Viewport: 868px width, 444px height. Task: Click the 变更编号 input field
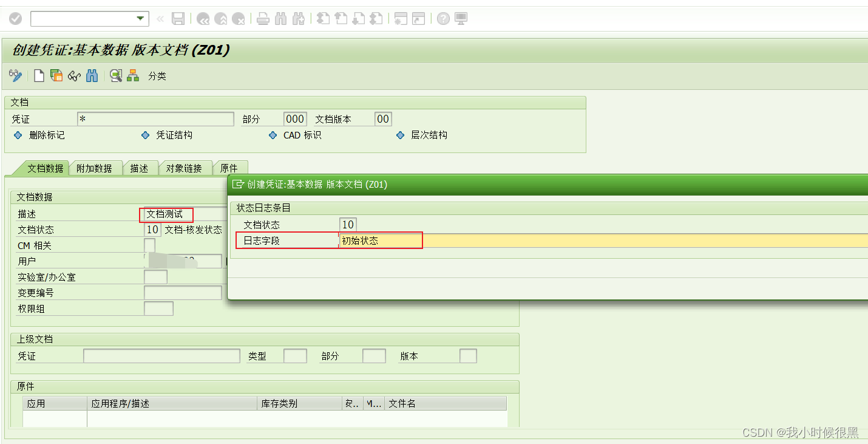point(183,293)
